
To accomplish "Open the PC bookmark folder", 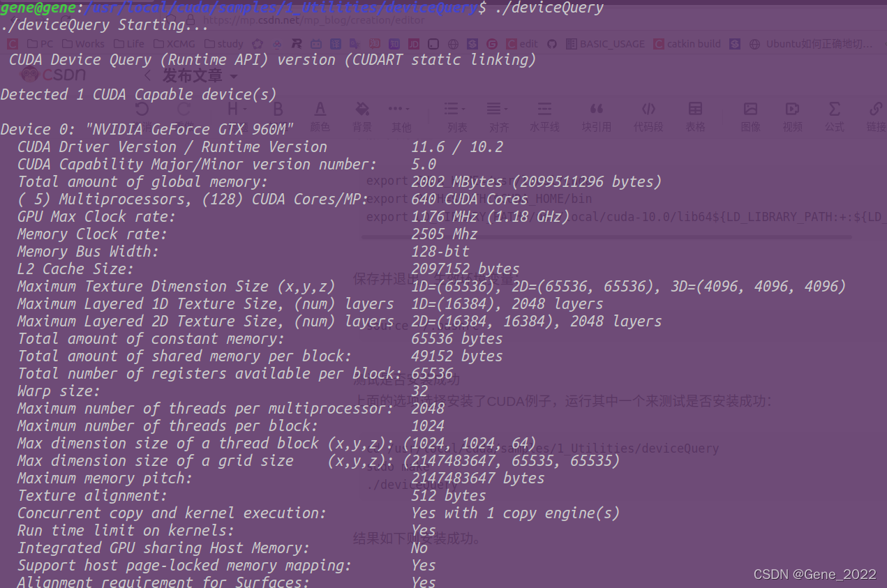I will tap(40, 44).
